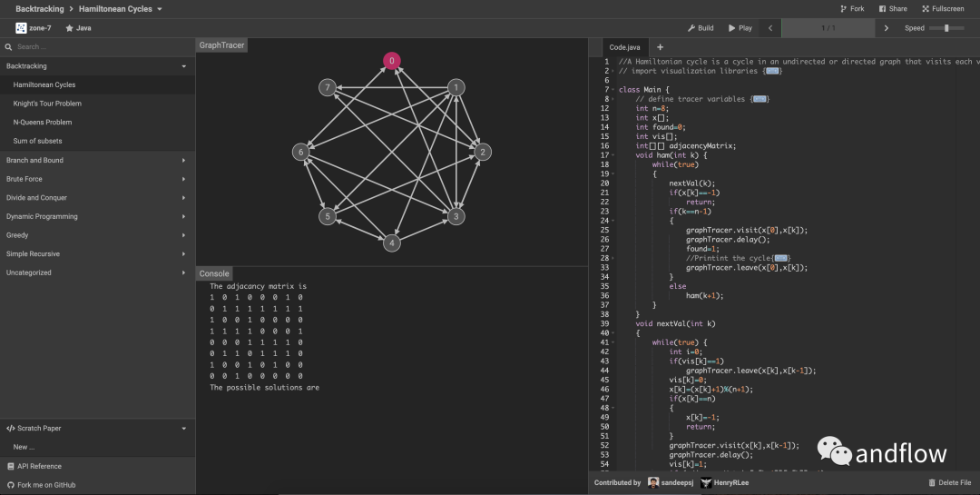Click the Search input field in sidebar
Screen dimensions: 980x495
click(100, 47)
